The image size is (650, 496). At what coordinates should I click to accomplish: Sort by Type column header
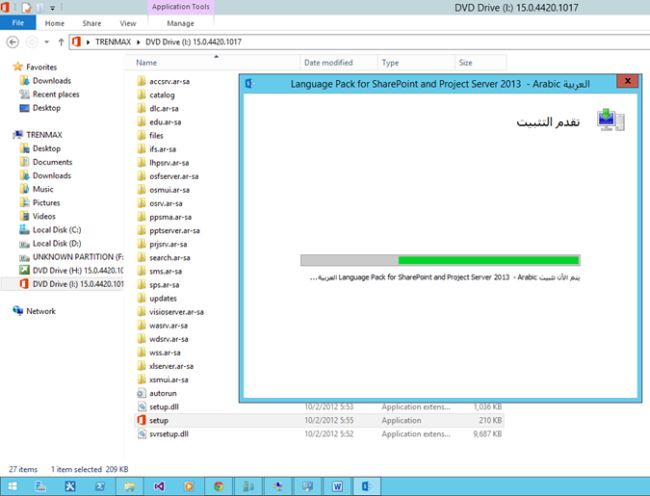(x=390, y=63)
